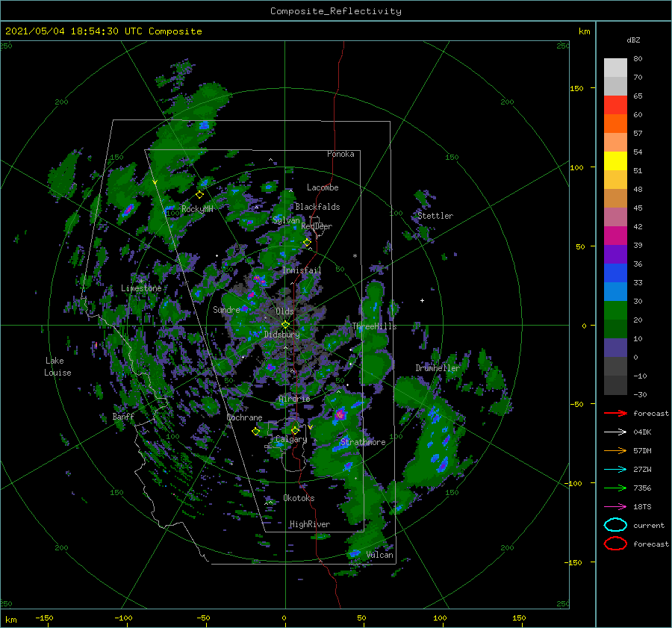Click the Olds town label
Screen dimensions: 672x628
click(284, 311)
